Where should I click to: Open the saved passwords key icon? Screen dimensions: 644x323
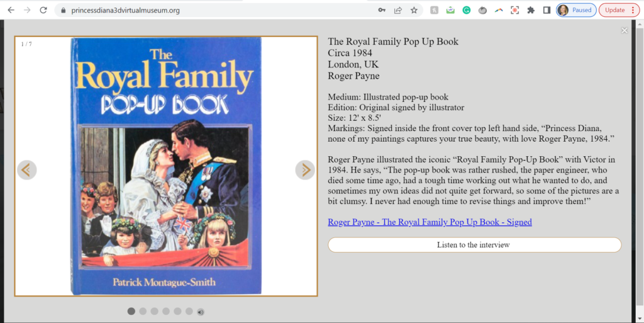click(382, 10)
